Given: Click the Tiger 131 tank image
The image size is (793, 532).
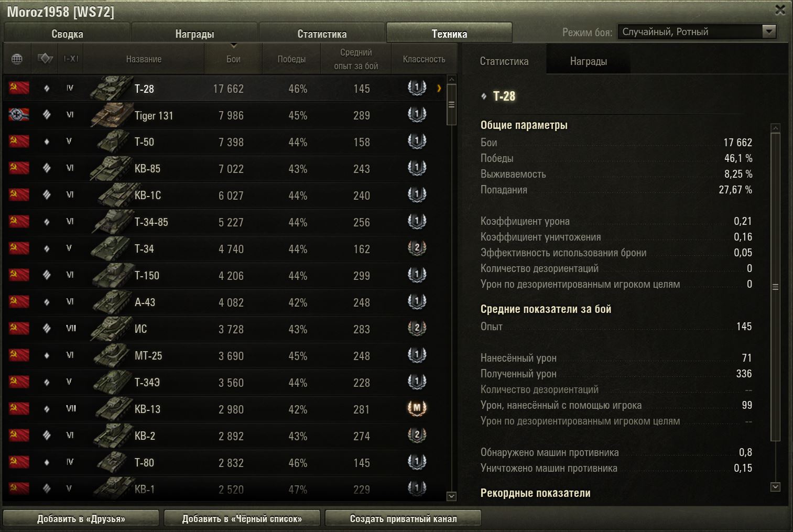Looking at the screenshot, I should (111, 115).
